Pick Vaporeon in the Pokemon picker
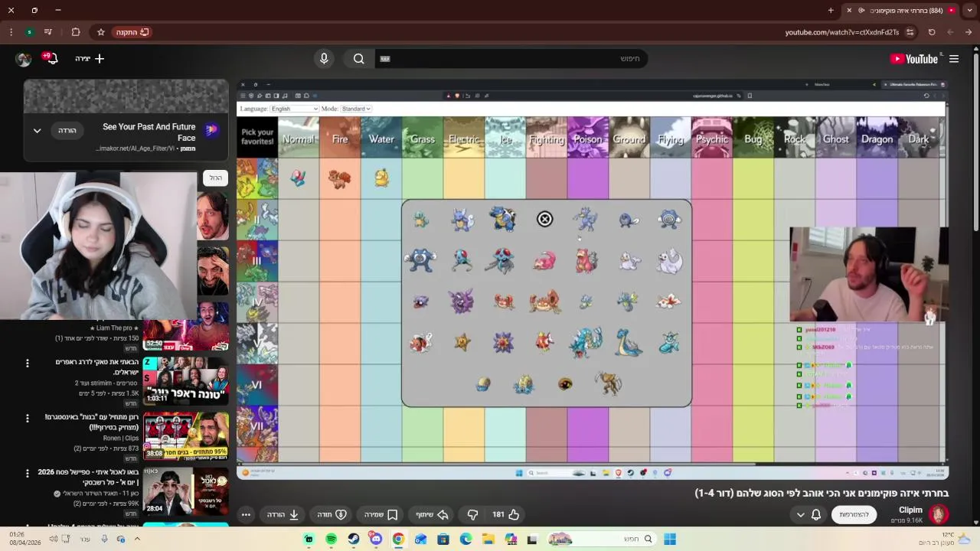The image size is (980, 551). pyautogui.click(x=670, y=343)
